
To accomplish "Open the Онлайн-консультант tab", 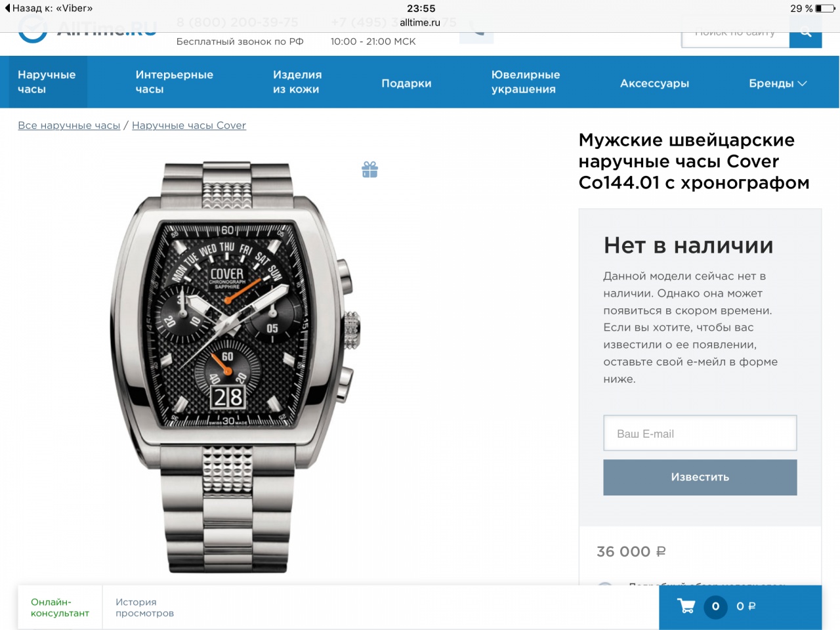I will pos(60,608).
